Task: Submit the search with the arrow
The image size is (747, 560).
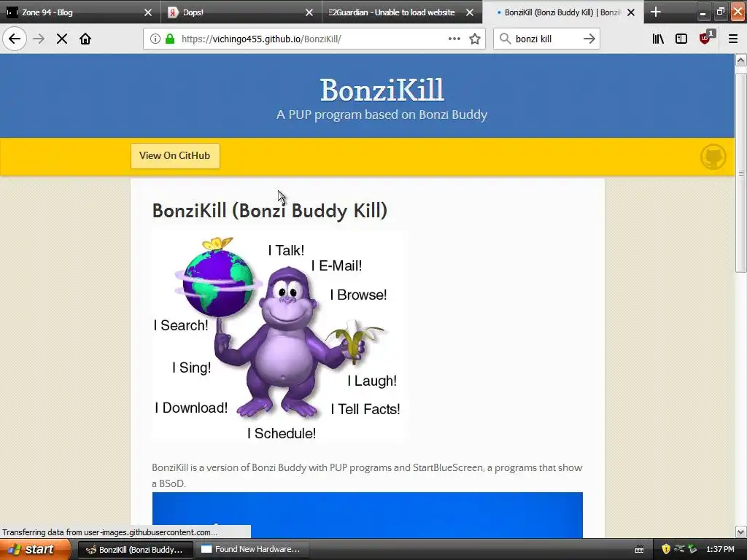Action: click(x=589, y=39)
